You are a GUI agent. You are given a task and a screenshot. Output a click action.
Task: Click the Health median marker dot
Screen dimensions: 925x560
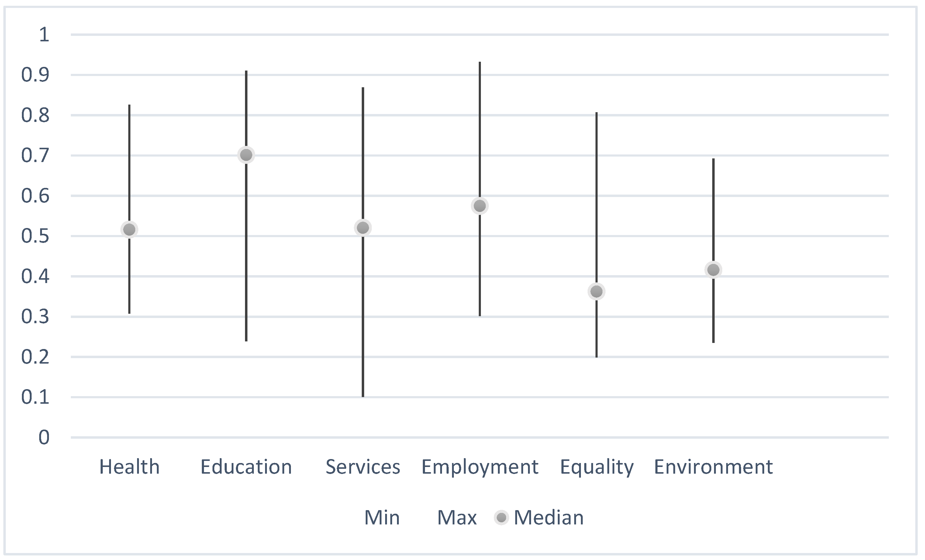click(x=129, y=229)
